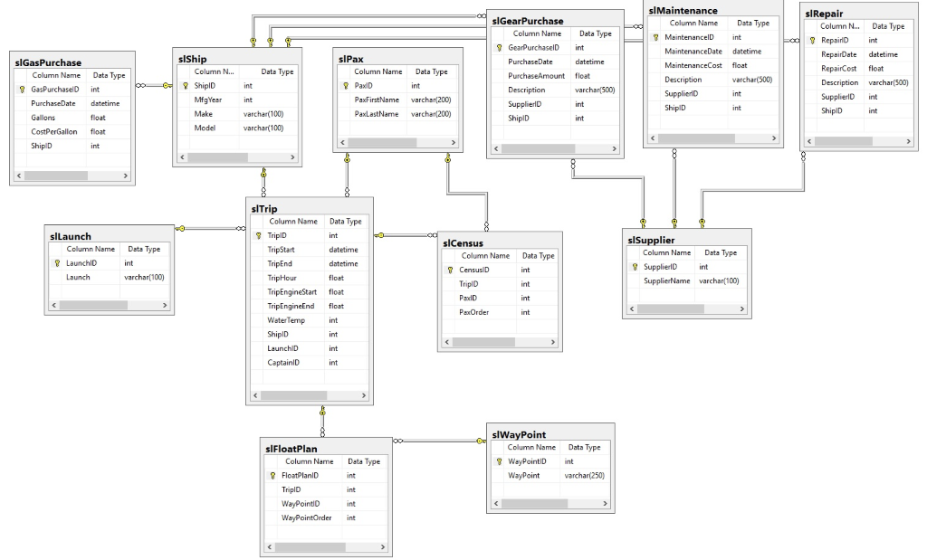Select the key icon next to WayPointID
This screenshot has height=560, width=927.
498,460
